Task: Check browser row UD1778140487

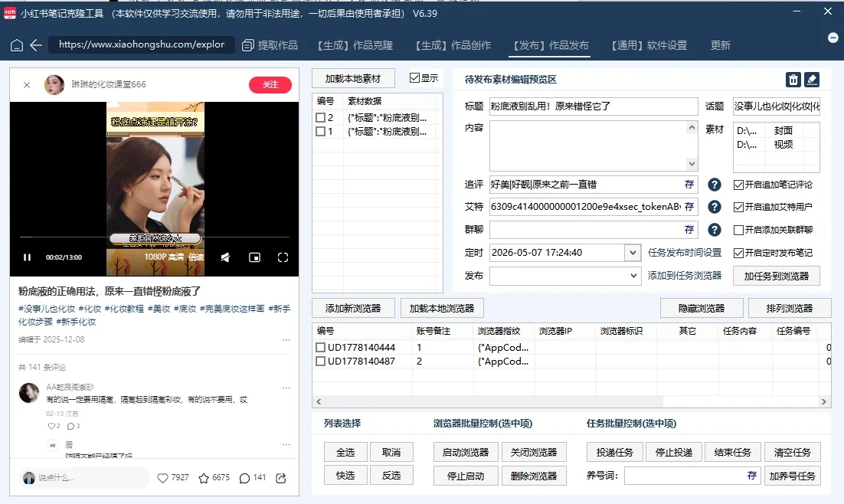Action: tap(320, 362)
